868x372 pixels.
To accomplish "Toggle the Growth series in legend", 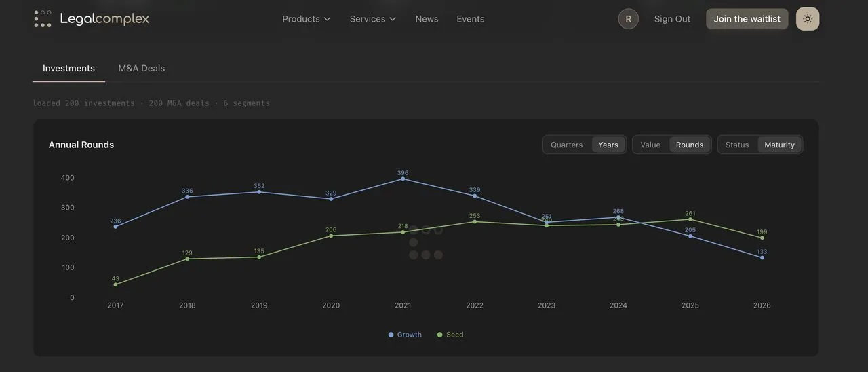I will tap(405, 335).
